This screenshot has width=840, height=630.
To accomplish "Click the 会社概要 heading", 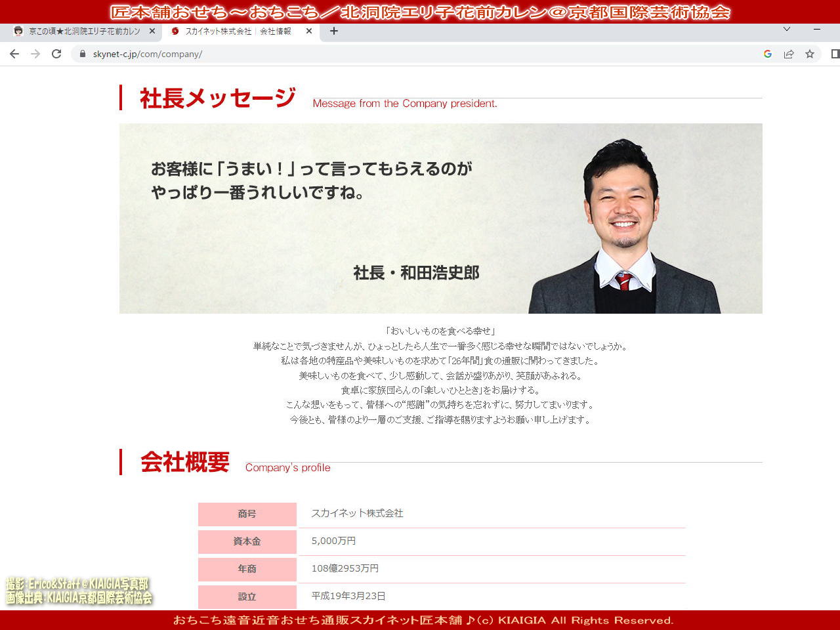I will pos(185,462).
